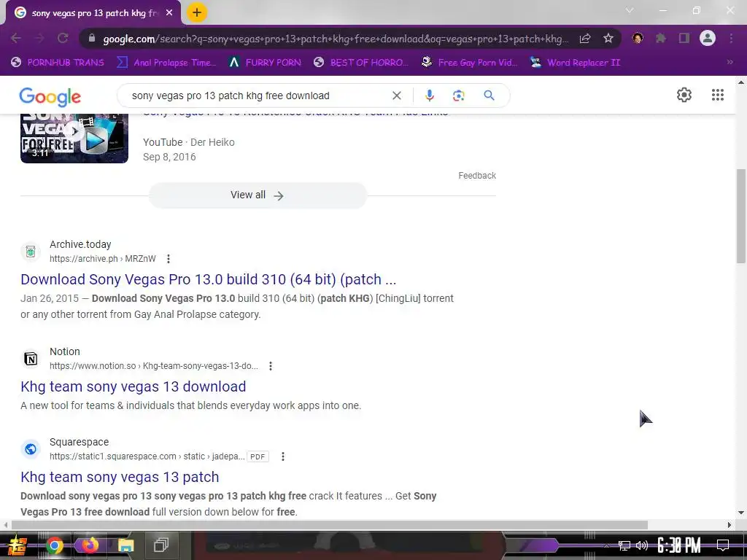Open the BEST OF HORRO... bookmark

click(x=361, y=63)
